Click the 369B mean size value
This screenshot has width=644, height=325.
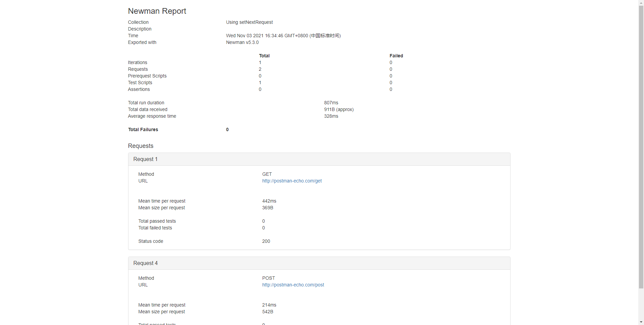pyautogui.click(x=268, y=208)
